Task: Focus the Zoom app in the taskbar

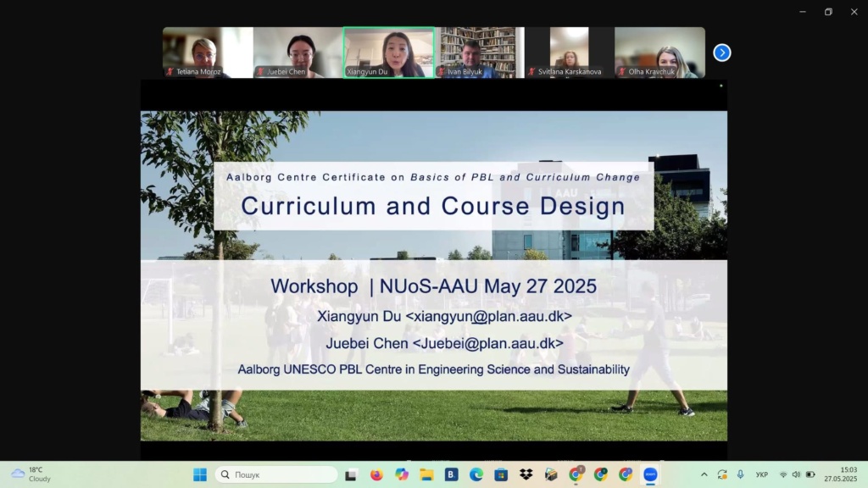Action: point(650,474)
